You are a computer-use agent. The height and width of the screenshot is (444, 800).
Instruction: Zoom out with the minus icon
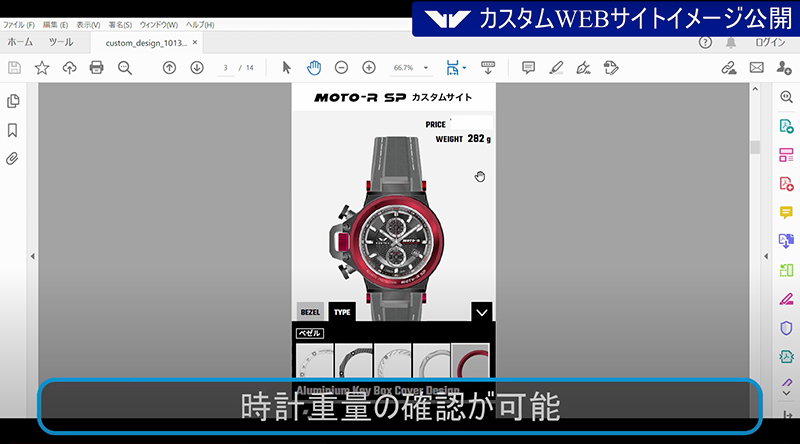tap(341, 67)
